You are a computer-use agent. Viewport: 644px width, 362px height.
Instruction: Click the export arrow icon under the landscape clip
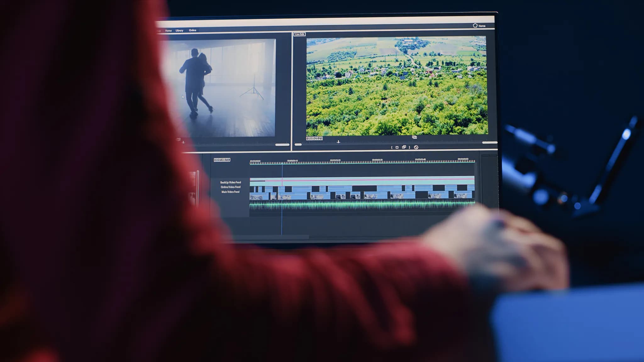(x=338, y=142)
